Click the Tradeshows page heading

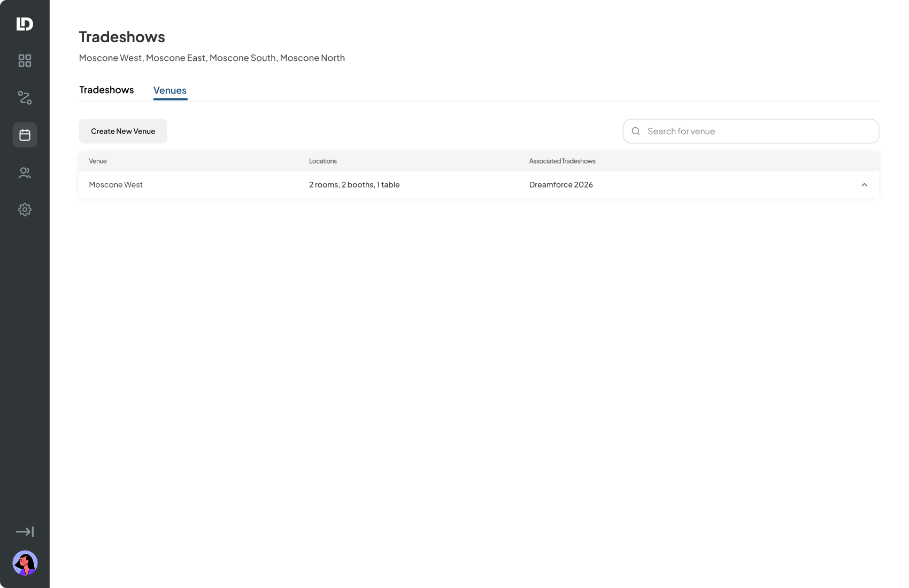(122, 37)
